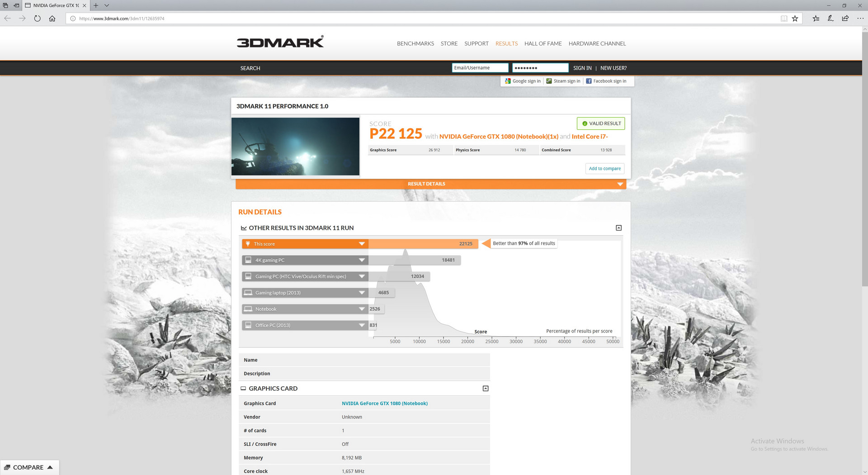This screenshot has width=868, height=475.
Task: Click the benchmark scene thumbnail
Action: [295, 147]
